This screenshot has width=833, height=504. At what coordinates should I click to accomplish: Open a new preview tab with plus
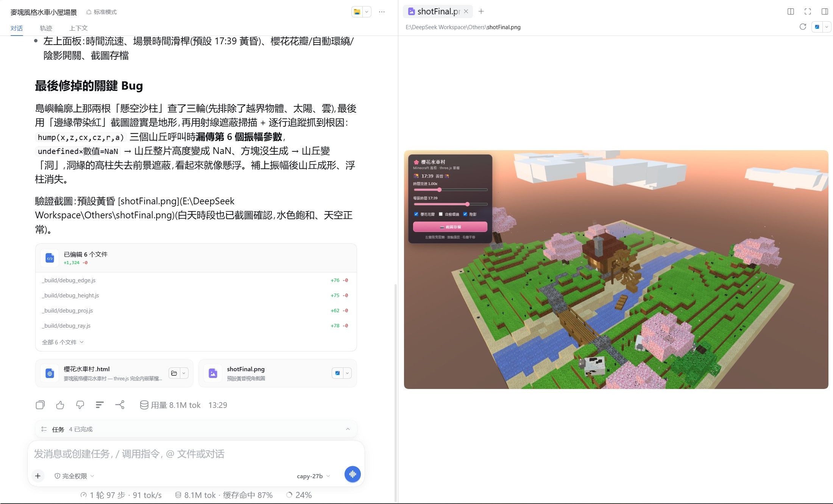tap(481, 11)
